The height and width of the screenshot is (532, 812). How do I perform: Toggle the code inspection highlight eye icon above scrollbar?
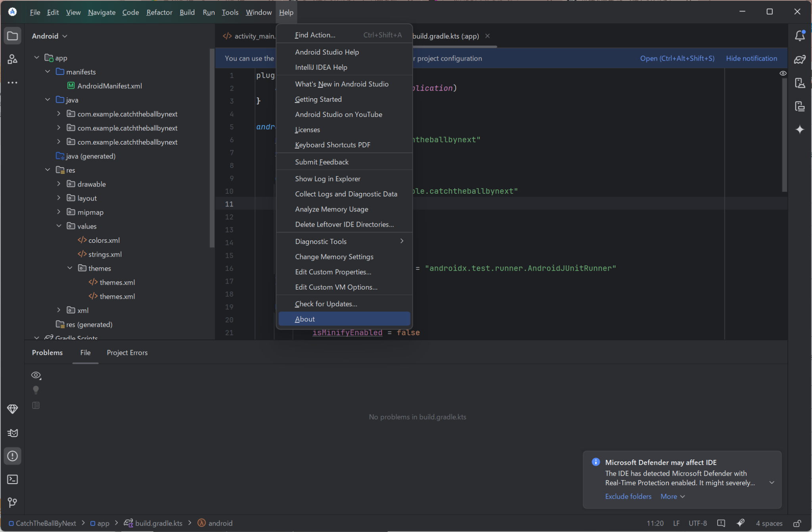pyautogui.click(x=783, y=73)
